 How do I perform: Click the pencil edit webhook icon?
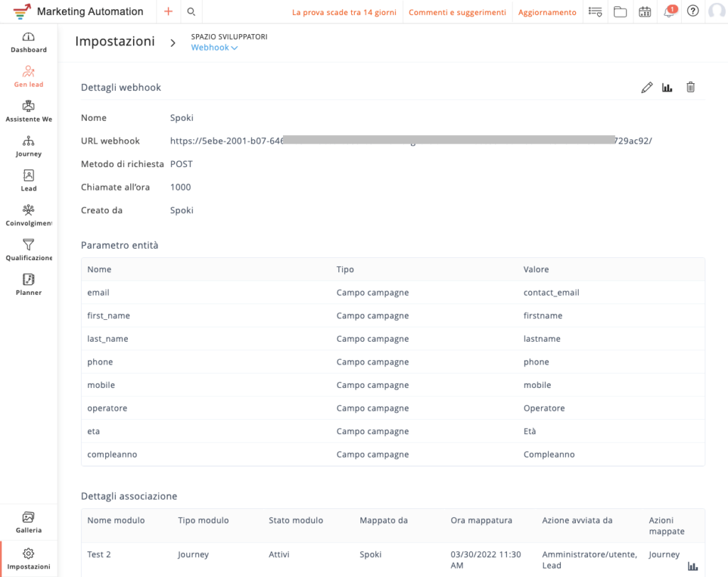646,87
